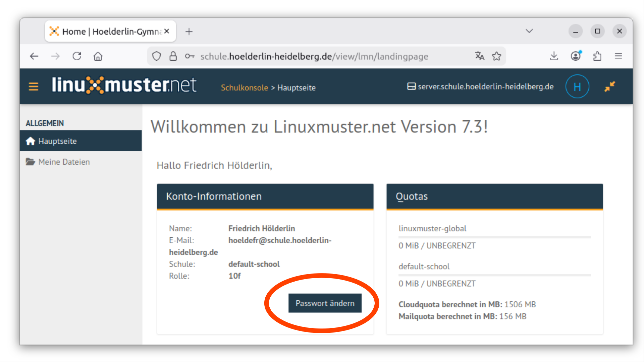
Task: Open a new browser tab
Action: (189, 32)
